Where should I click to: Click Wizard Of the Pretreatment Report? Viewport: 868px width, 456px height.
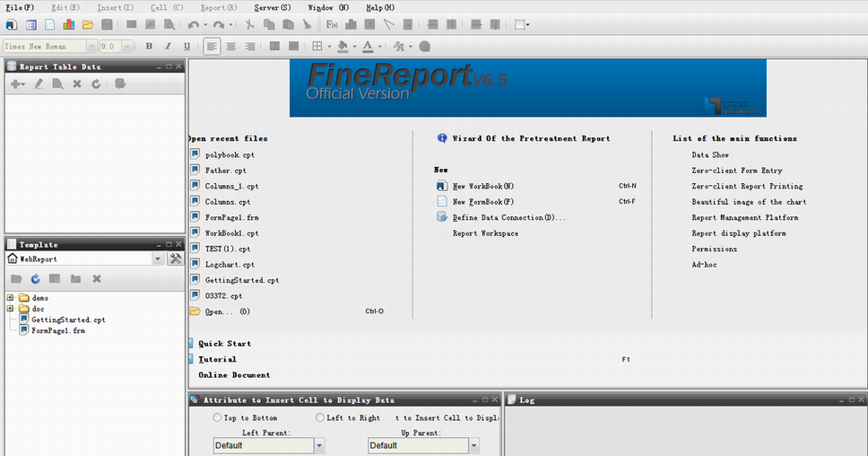tap(531, 138)
